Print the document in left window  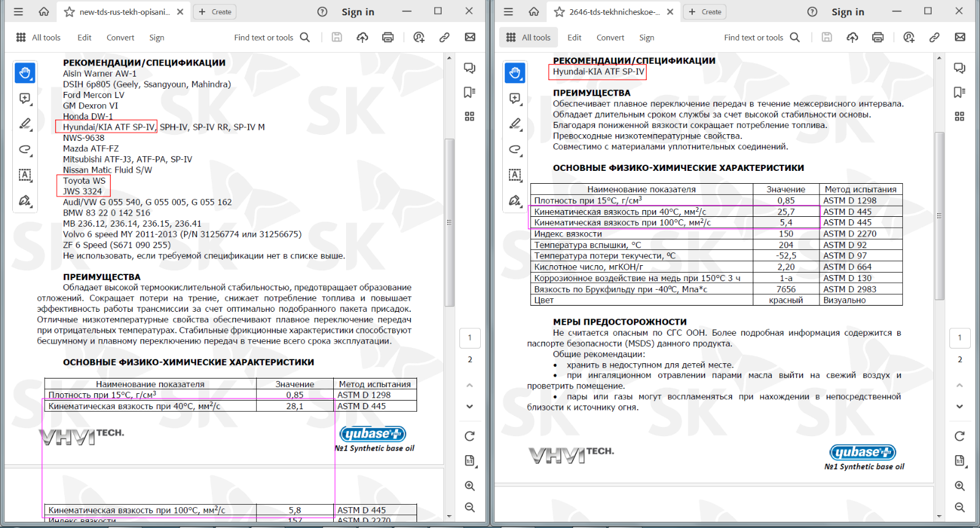[388, 37]
